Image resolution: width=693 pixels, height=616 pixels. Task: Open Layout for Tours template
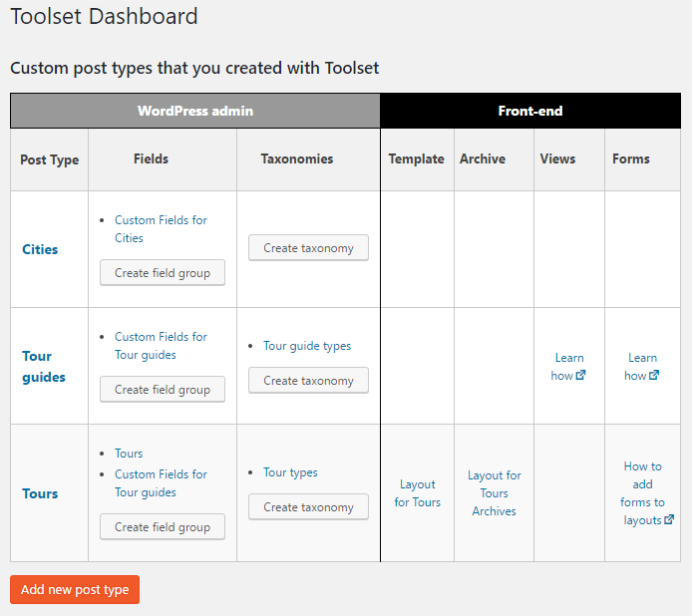(417, 493)
